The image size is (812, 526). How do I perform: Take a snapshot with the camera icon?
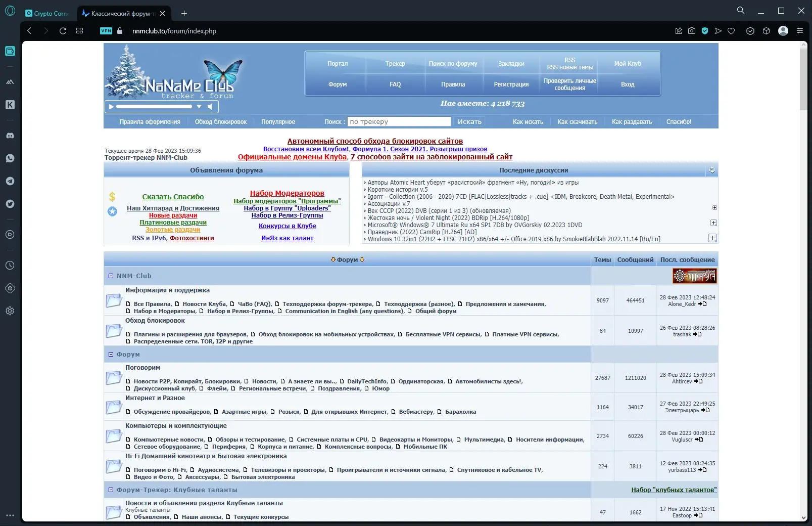point(692,31)
